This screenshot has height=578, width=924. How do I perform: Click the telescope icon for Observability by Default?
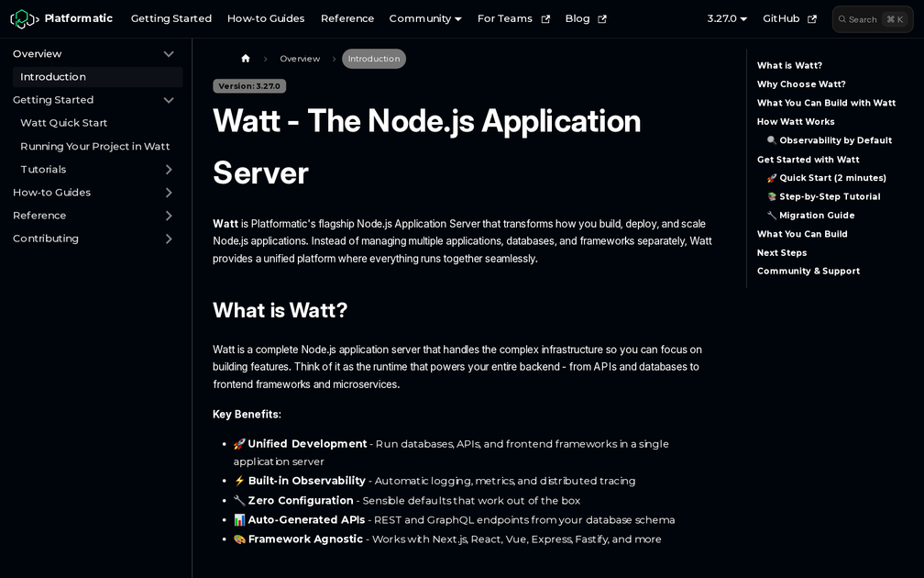[x=771, y=139]
